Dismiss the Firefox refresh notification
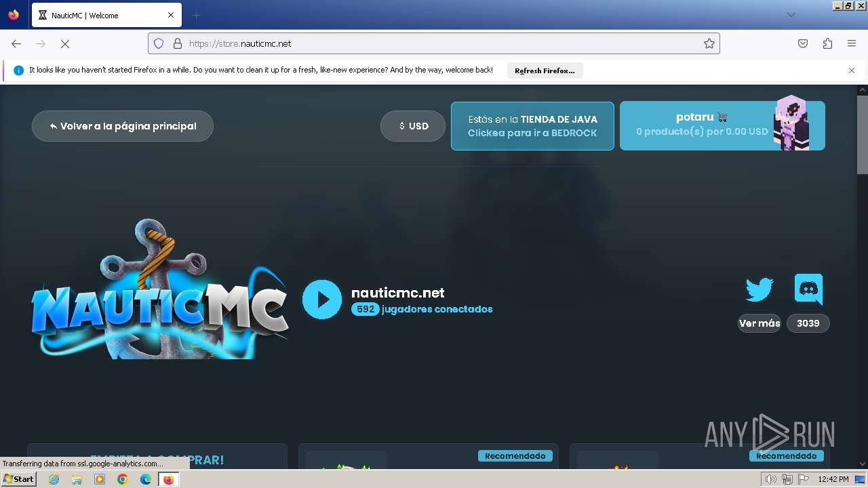Screen dimensions: 868x488 click(x=852, y=70)
